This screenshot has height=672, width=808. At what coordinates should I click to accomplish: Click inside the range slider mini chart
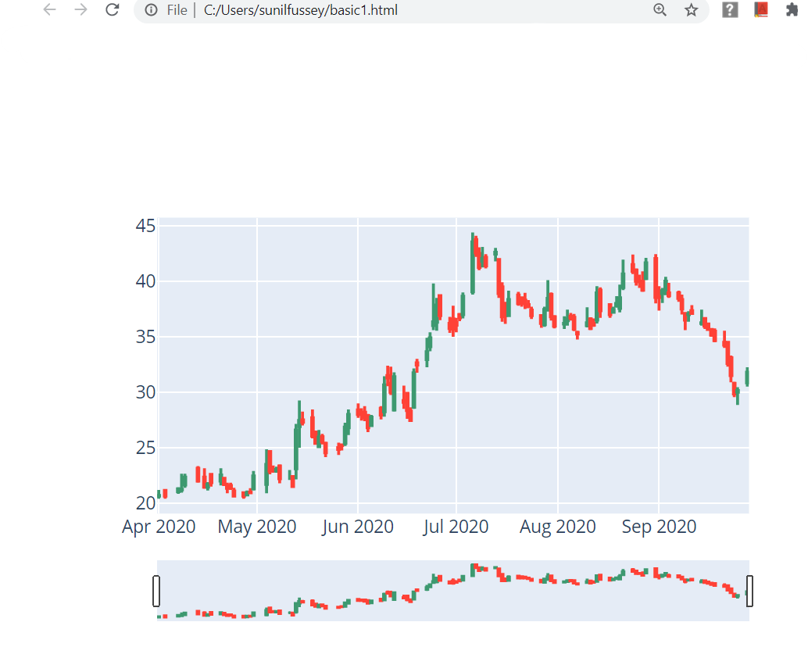[x=453, y=590]
